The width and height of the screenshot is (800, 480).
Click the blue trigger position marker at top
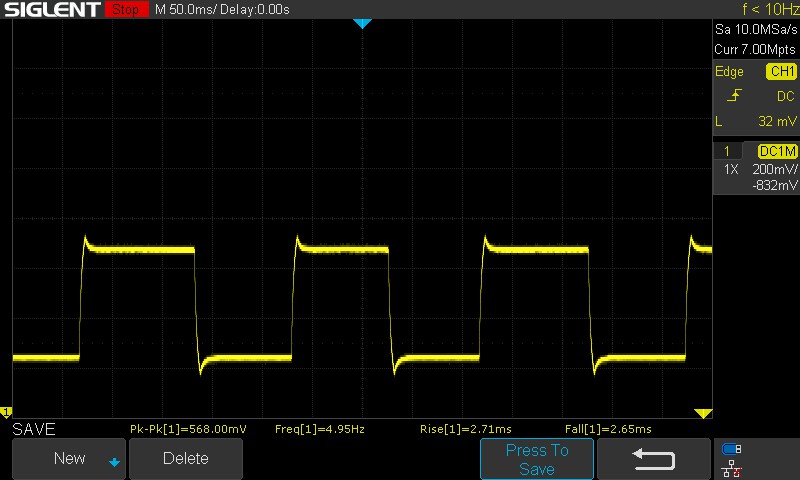(363, 23)
